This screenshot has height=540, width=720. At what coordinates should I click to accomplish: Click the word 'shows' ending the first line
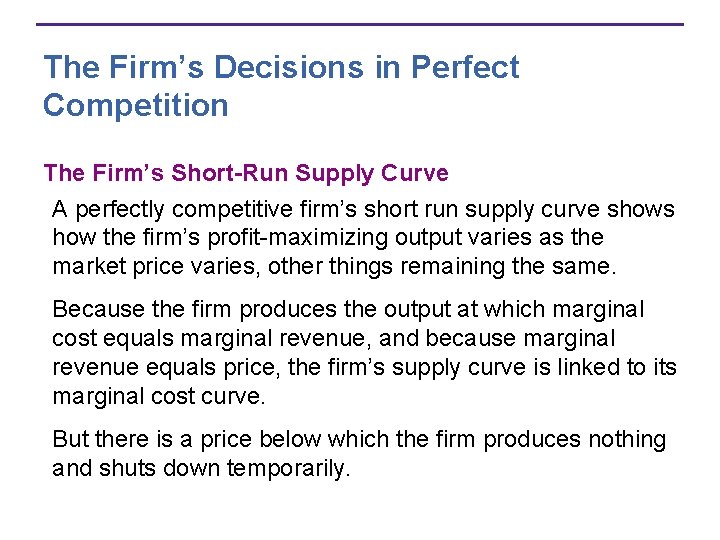641,210
